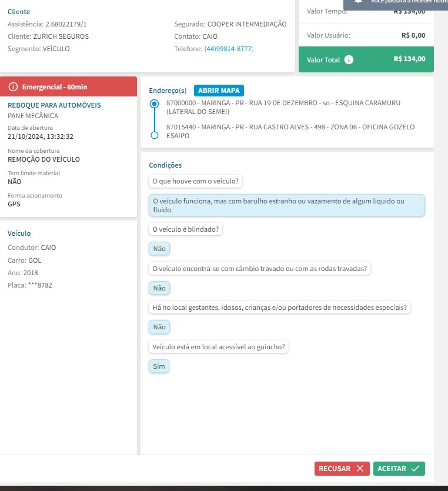Click the 'O veículo funciona' answer bubble
Screen dimensions: 448x491
[286, 205]
